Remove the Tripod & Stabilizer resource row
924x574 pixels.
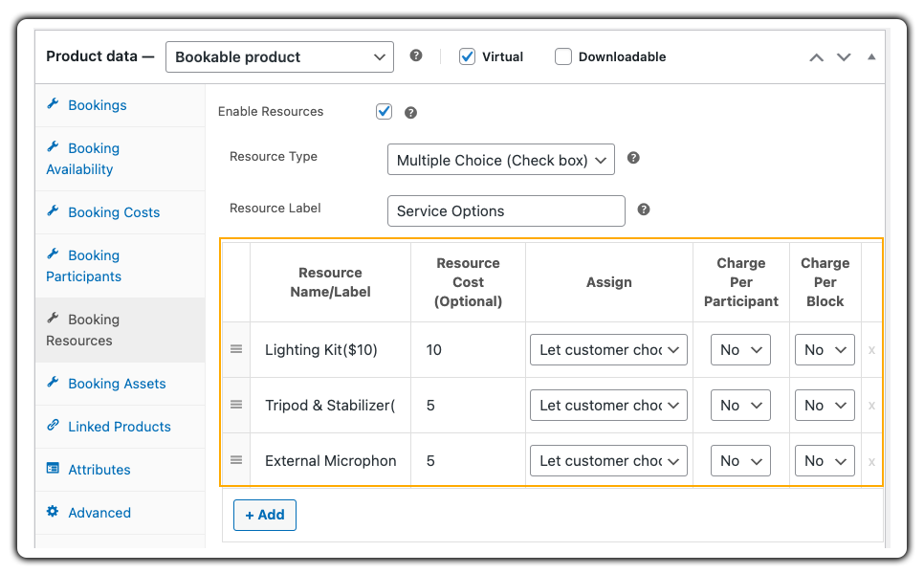(871, 406)
